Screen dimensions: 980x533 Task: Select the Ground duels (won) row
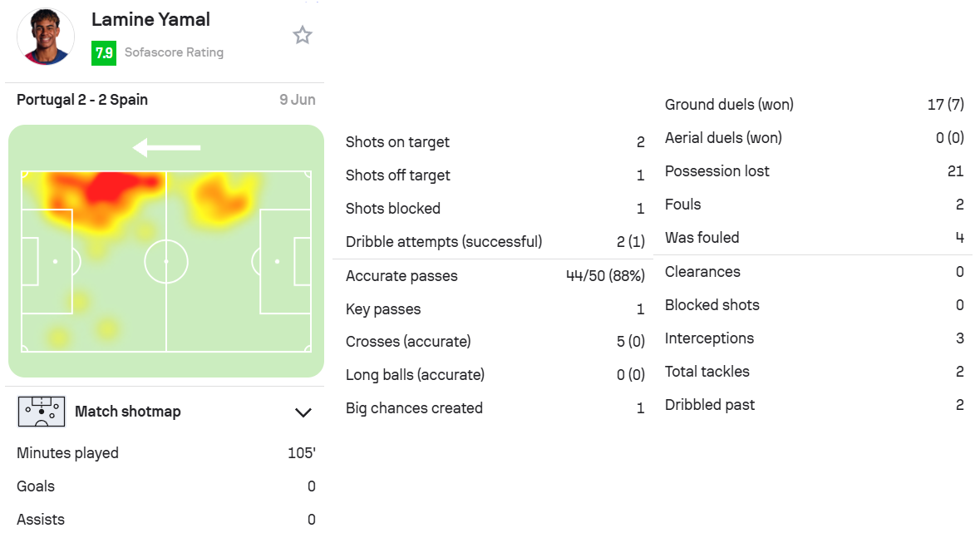[x=815, y=105]
